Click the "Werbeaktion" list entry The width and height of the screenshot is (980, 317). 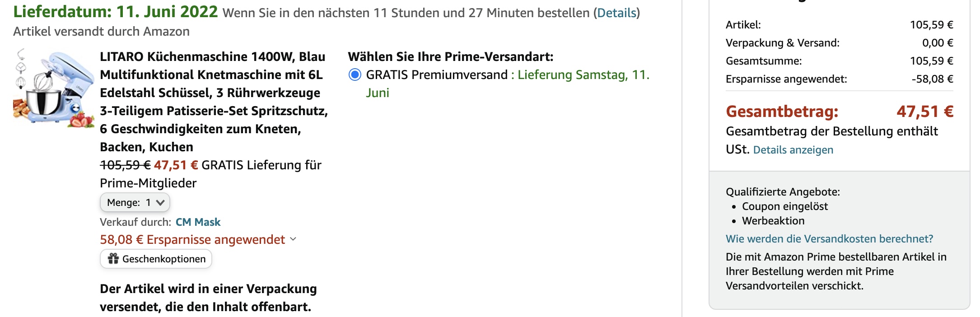[773, 221]
